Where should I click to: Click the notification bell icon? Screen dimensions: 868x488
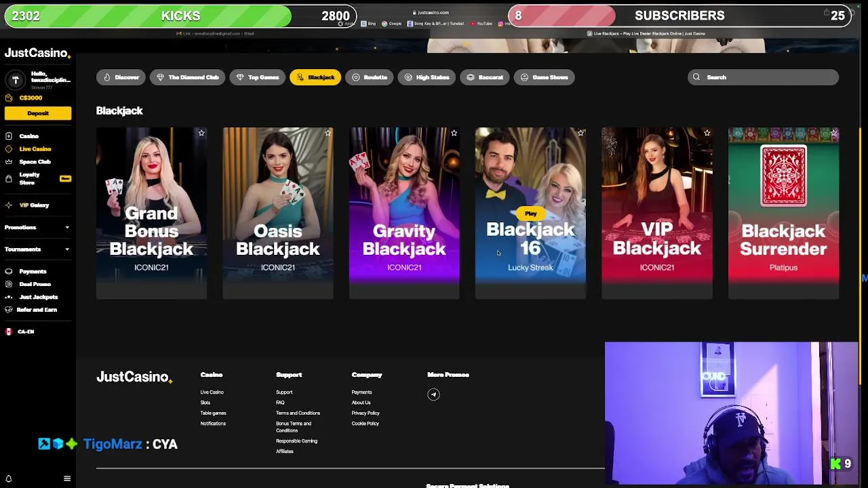(x=9, y=479)
